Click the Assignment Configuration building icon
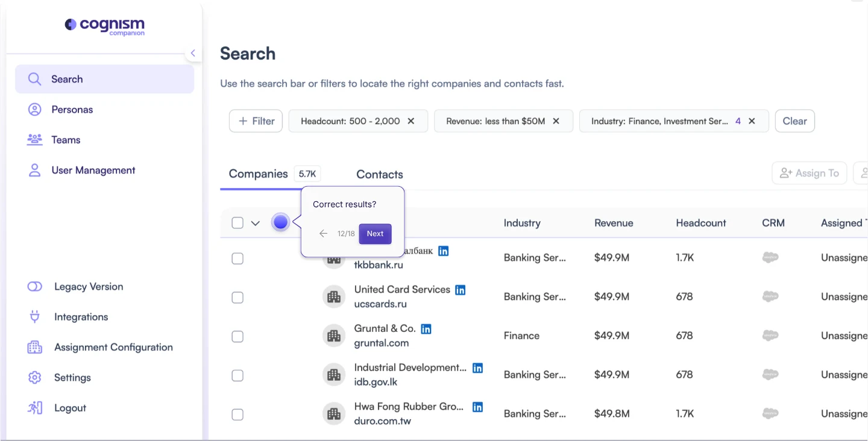The width and height of the screenshot is (868, 441). pos(35,348)
